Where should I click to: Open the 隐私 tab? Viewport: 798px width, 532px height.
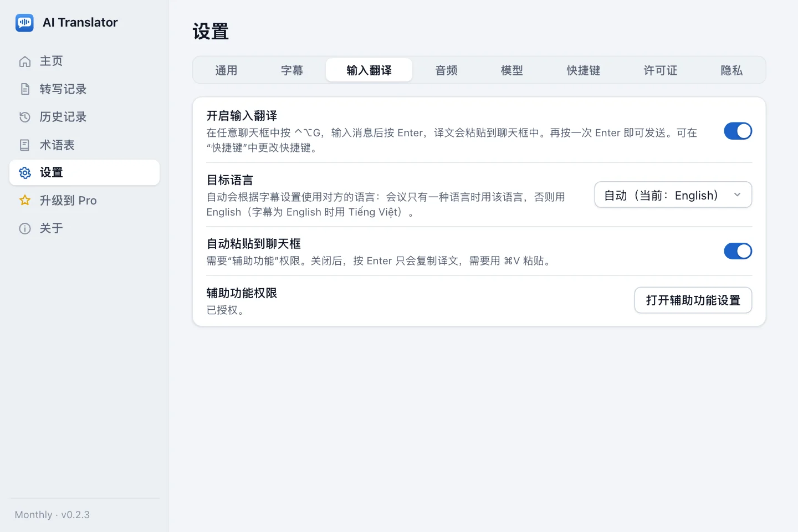731,70
